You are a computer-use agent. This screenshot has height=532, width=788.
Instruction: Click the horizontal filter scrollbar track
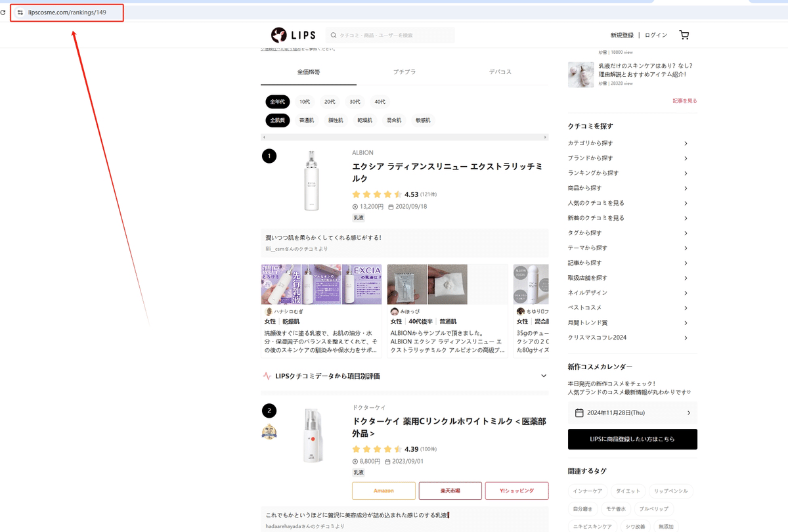[x=405, y=137]
